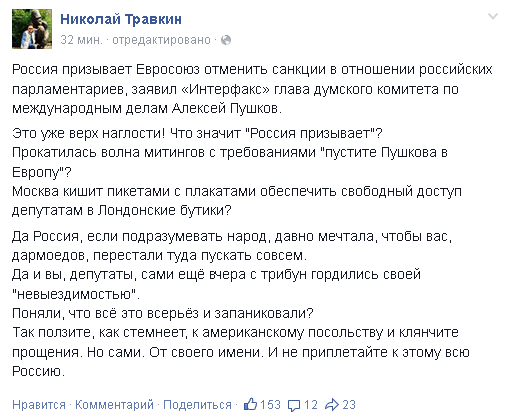Open the post options chevron menu

coord(493,16)
